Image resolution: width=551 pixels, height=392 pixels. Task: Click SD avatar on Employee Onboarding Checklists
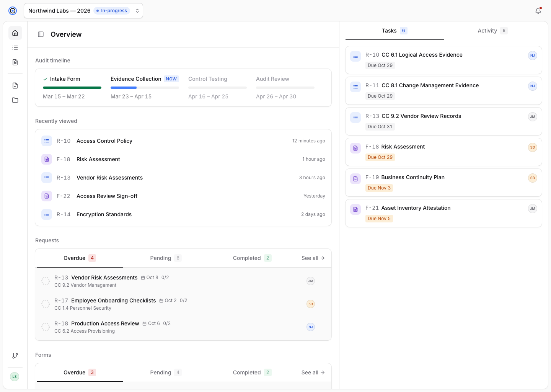click(311, 304)
